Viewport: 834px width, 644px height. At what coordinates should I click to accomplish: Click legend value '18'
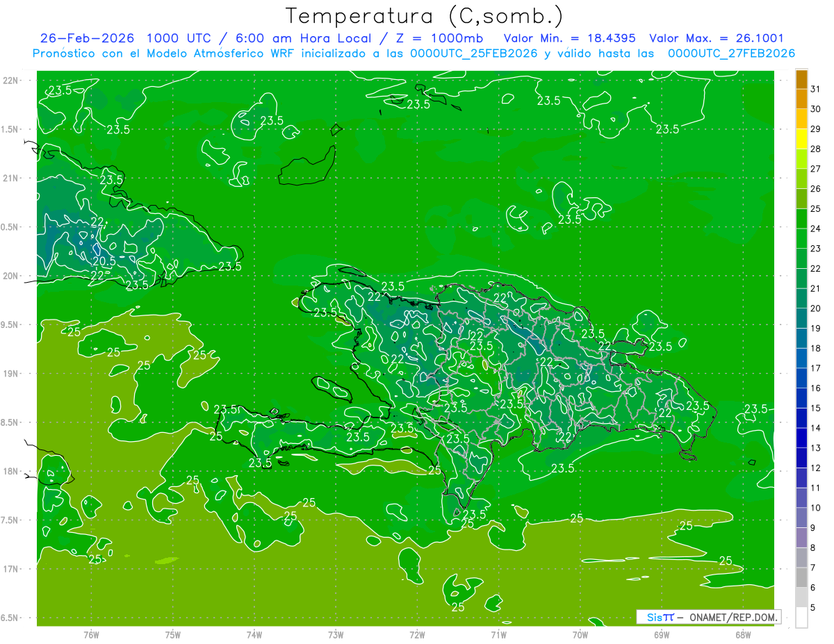816,349
